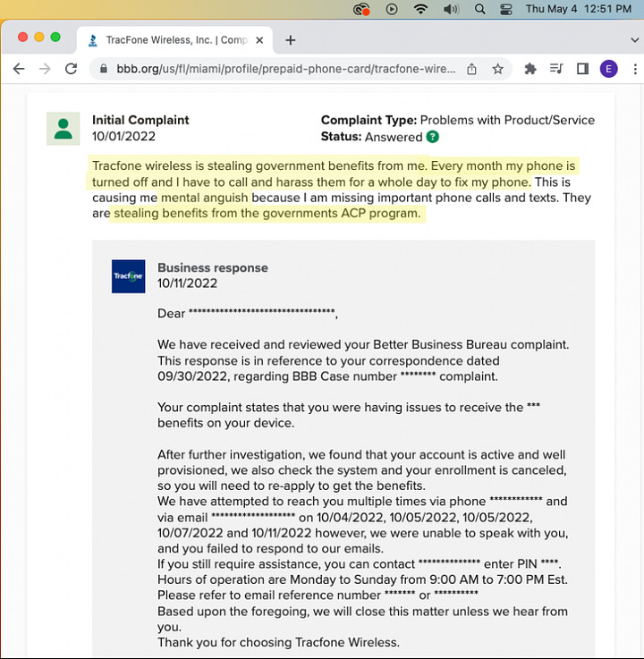
Task: Click the browser forward arrow
Action: (x=45, y=69)
